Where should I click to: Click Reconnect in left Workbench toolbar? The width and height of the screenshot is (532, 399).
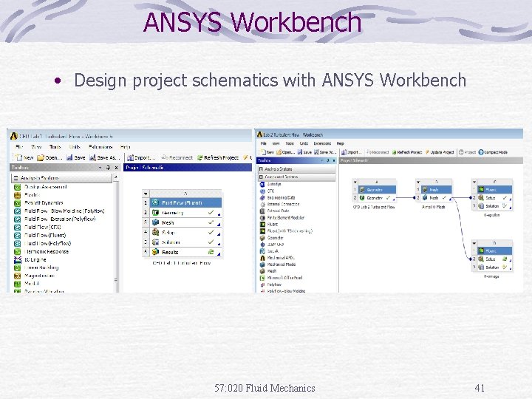[177, 158]
